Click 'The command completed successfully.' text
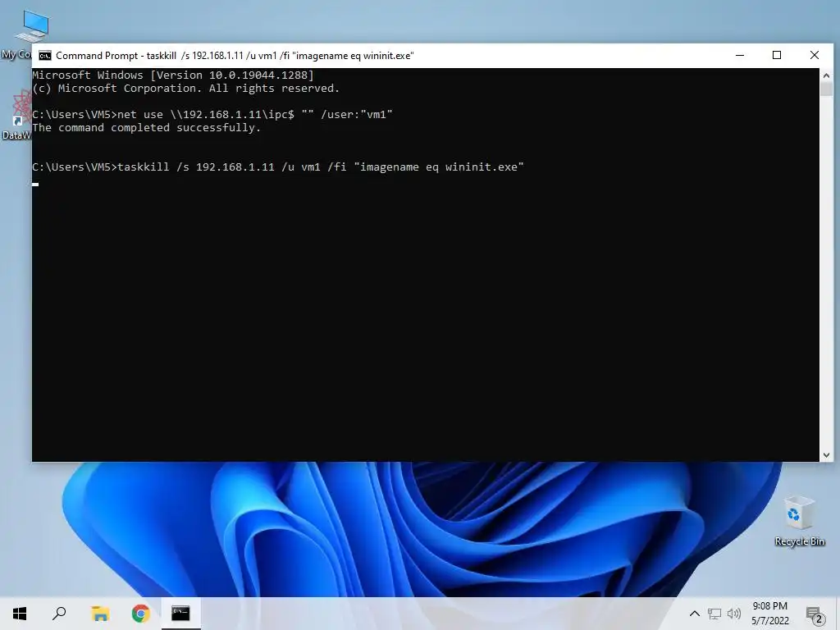 [146, 128]
